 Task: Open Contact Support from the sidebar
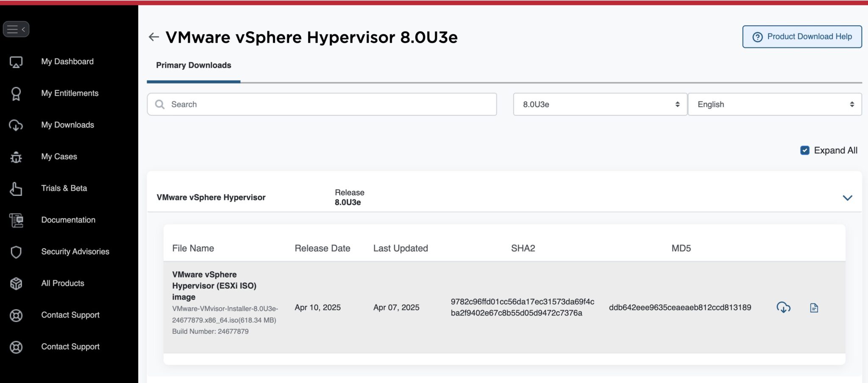click(70, 315)
